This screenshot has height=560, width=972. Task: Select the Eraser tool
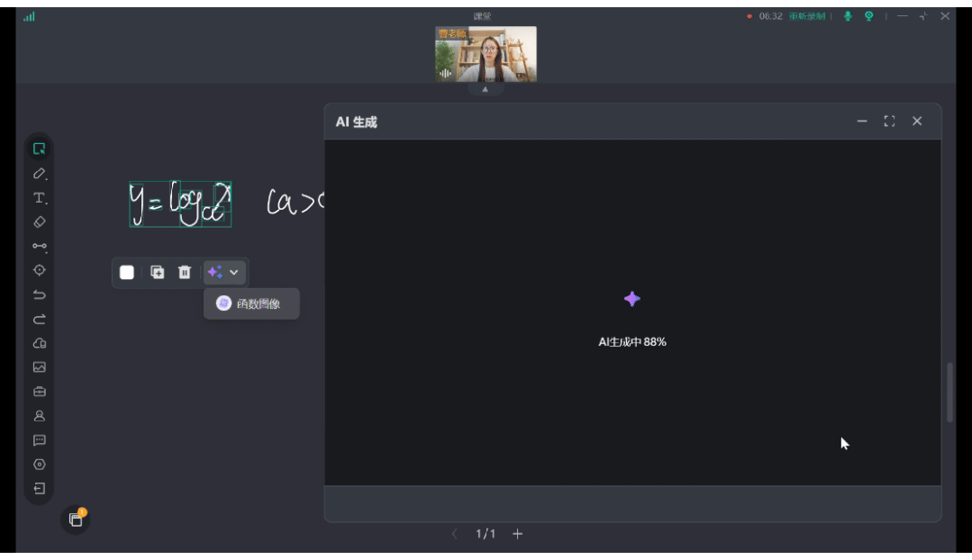39,221
